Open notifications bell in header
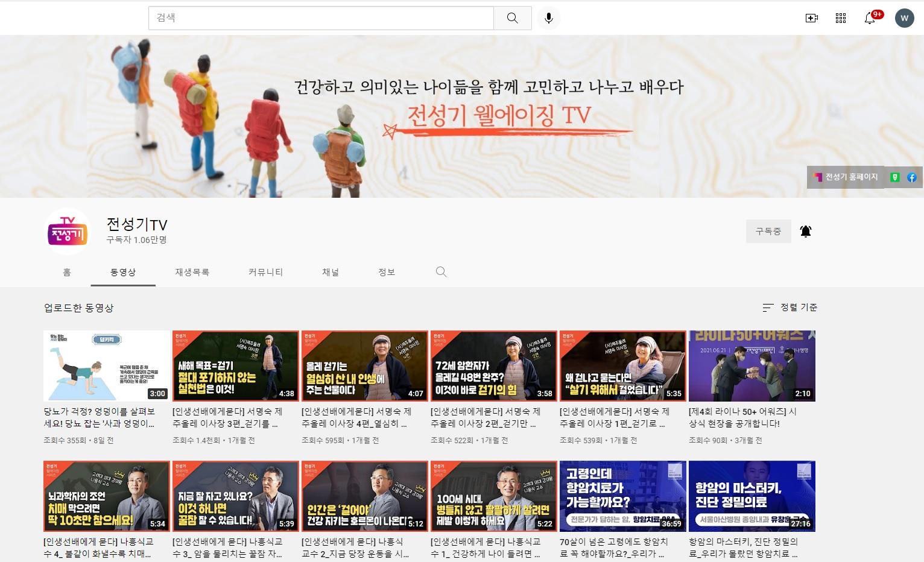This screenshot has width=924, height=562. pyautogui.click(x=870, y=18)
